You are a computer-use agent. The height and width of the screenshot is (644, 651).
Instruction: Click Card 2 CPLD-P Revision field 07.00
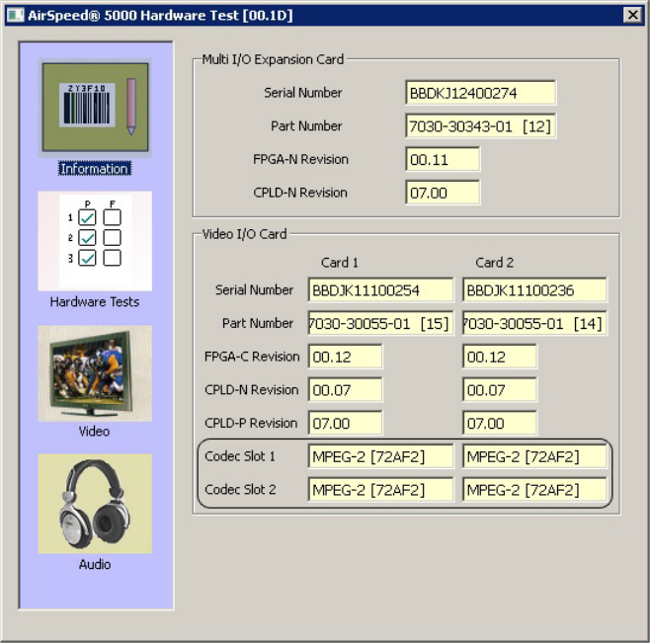pyautogui.click(x=500, y=423)
